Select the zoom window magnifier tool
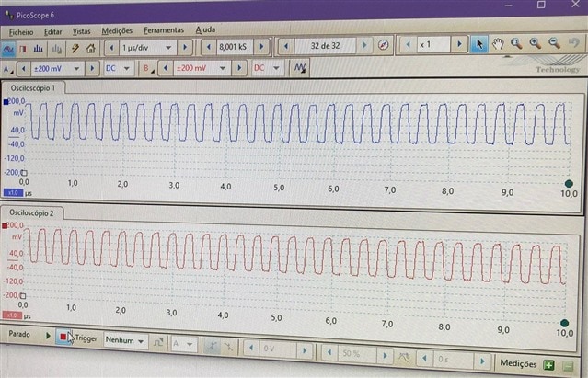Screen dimensions: 588x378 tap(516, 43)
